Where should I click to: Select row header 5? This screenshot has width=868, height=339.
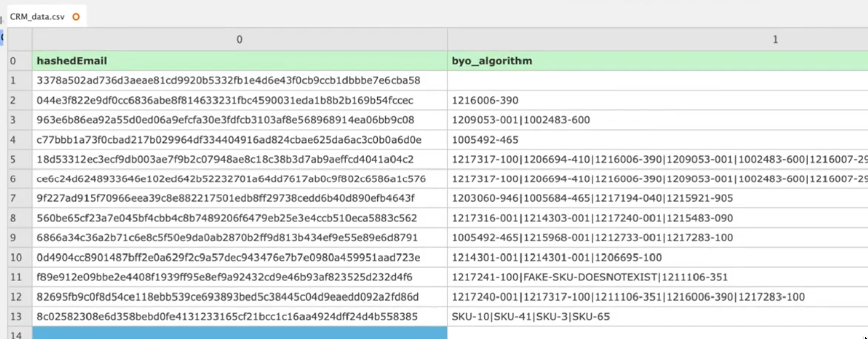coord(20,159)
